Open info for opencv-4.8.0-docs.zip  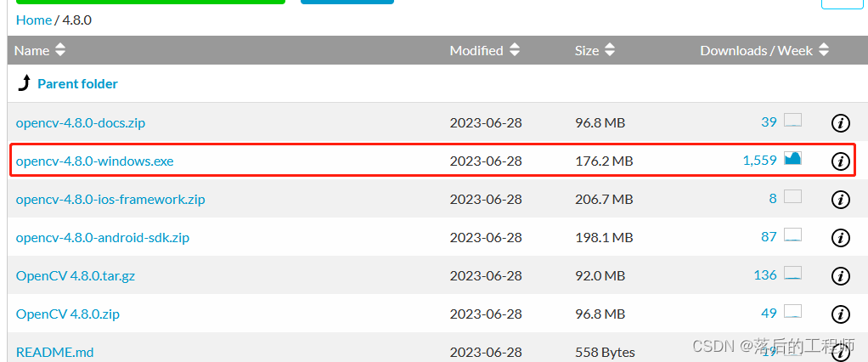tap(840, 123)
